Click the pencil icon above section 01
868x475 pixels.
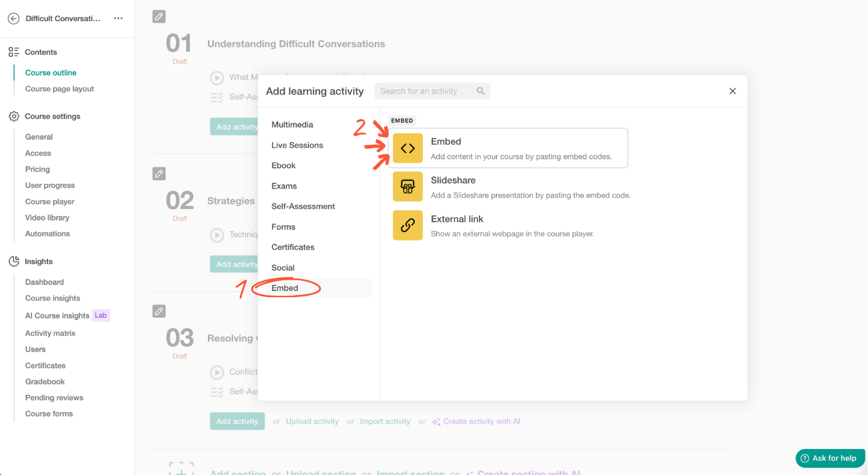tap(159, 16)
